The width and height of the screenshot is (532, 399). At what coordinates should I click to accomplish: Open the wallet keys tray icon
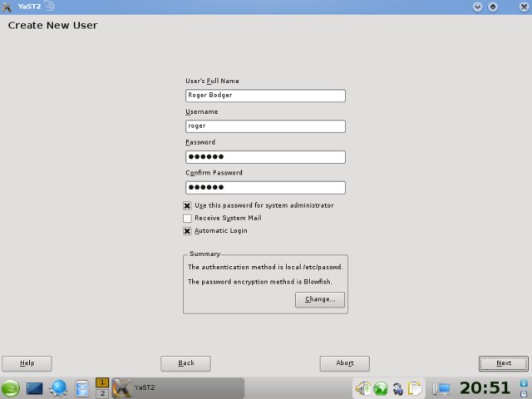tap(398, 389)
